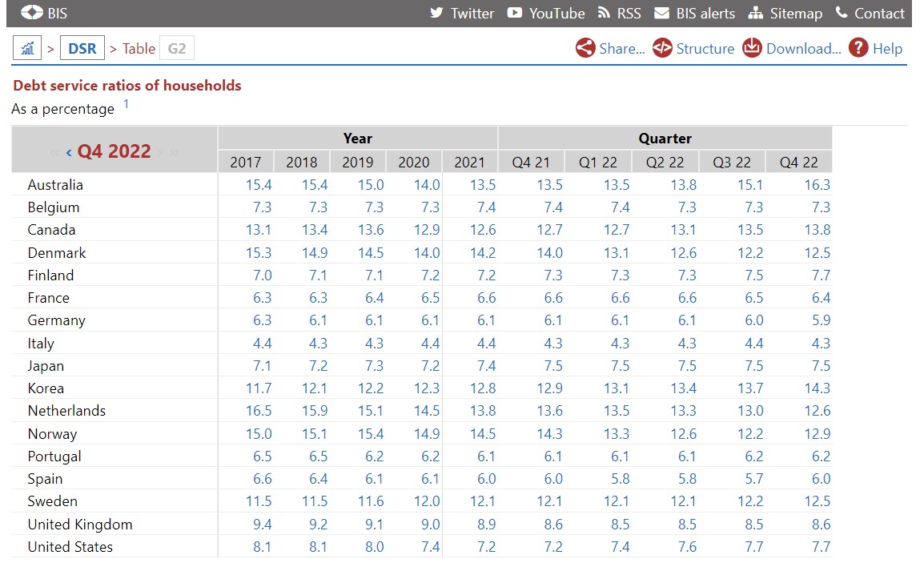Open the Share... menu
Viewport: 924px width, 567px height.
pyautogui.click(x=610, y=49)
